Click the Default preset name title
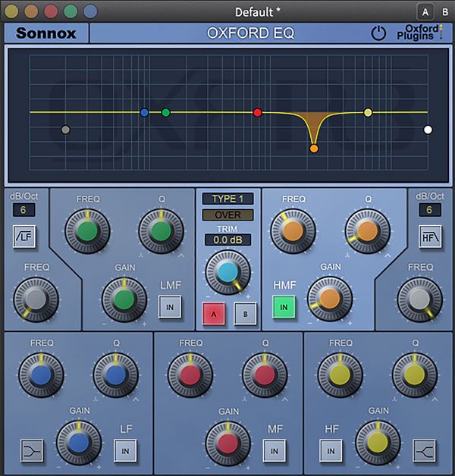This screenshot has height=476, width=455. pyautogui.click(x=258, y=12)
